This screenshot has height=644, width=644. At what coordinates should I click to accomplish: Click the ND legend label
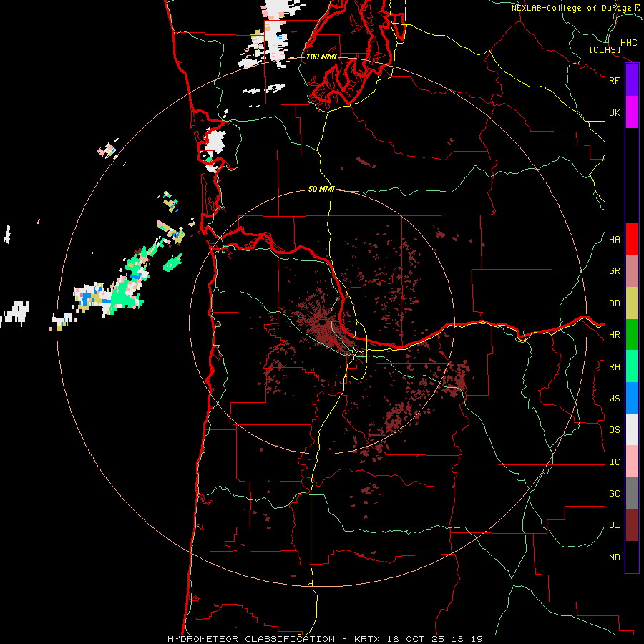tap(614, 557)
